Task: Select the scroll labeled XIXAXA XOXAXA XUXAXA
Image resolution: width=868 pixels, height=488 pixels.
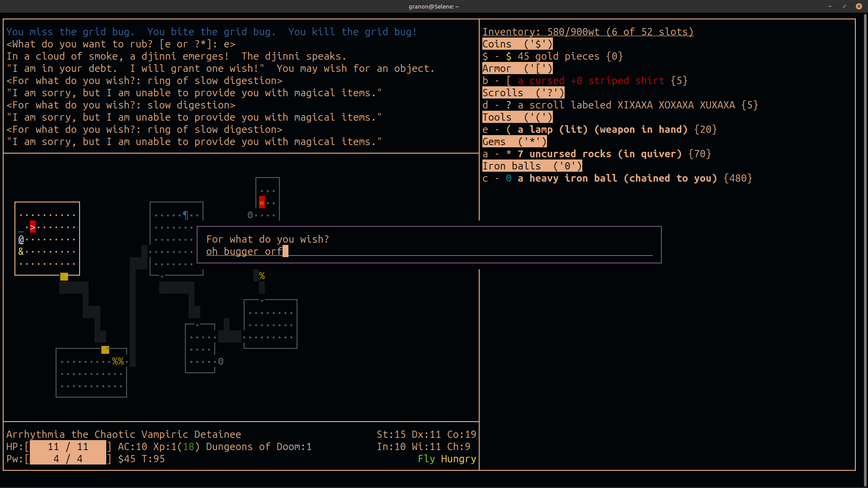Action: pos(620,105)
